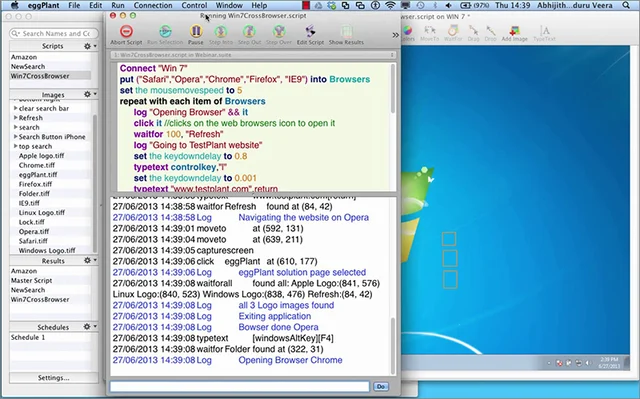Image resolution: width=640 pixels, height=399 pixels.
Task: Select the Chrome.tiff image
Action: (x=37, y=165)
